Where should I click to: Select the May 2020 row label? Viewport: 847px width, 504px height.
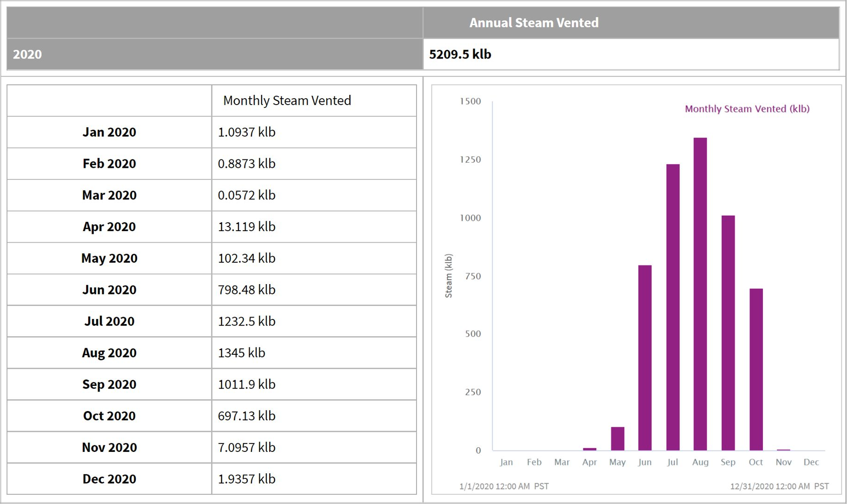click(x=109, y=258)
